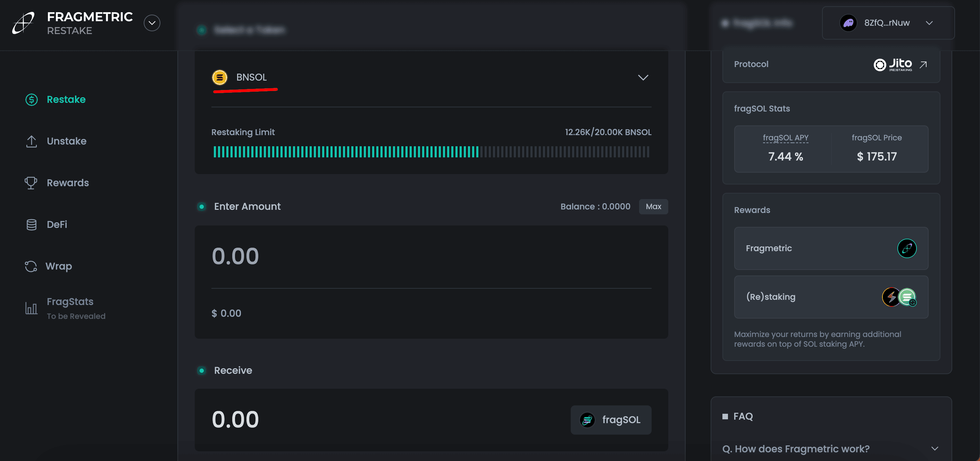Click the Enter Amount heading
Image resolution: width=980 pixels, height=461 pixels.
[x=247, y=206]
